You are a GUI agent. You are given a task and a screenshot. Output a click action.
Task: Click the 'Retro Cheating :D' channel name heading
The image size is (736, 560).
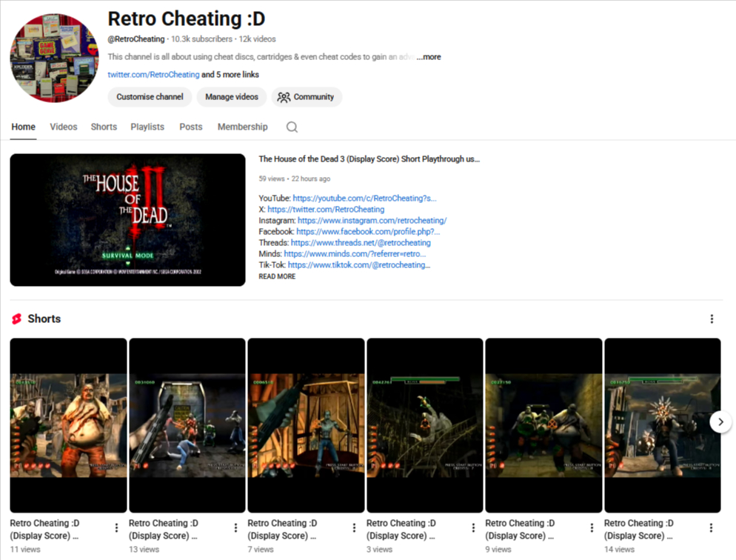tap(187, 19)
